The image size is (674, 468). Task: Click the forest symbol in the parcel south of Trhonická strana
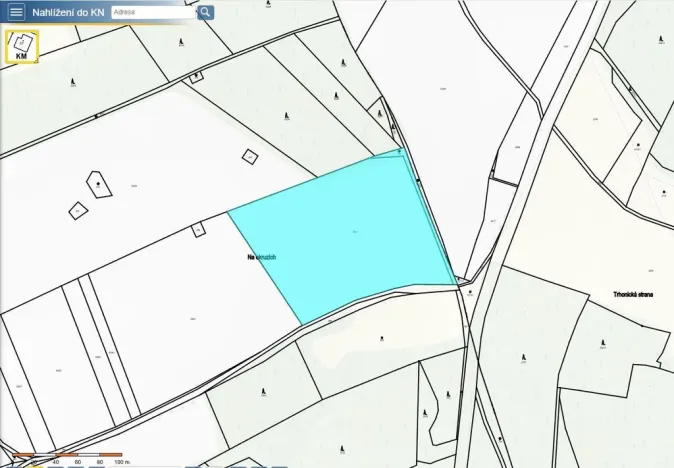click(x=604, y=343)
